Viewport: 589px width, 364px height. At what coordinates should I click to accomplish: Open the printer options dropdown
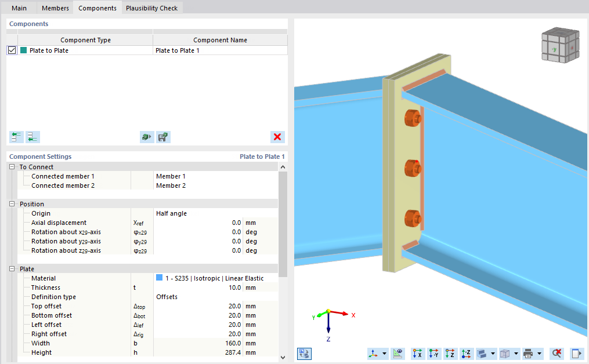[x=539, y=353]
